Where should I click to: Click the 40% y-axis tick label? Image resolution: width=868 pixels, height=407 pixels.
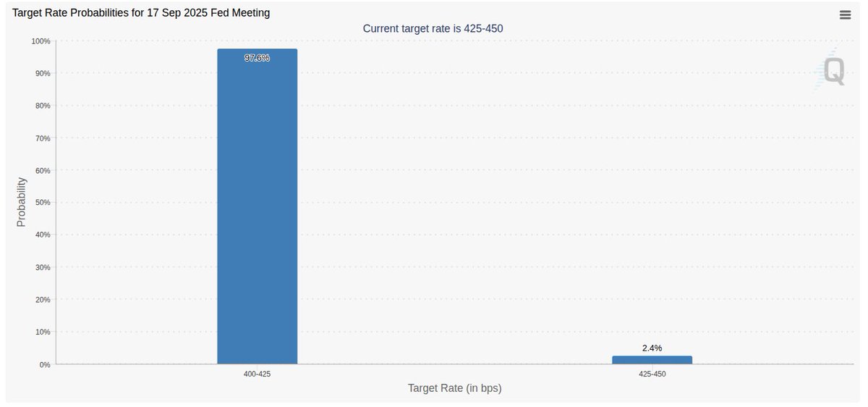tap(43, 235)
